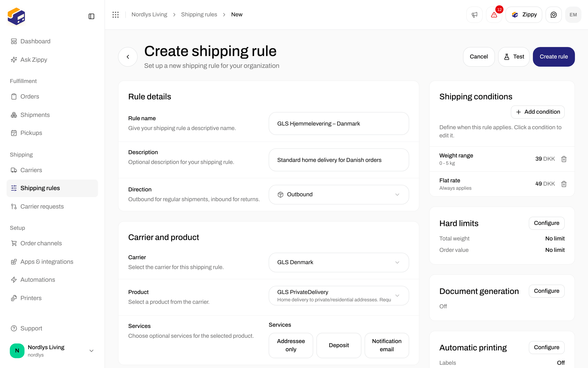Collapse the sidebar panel icon
This screenshot has width=588, height=368.
[91, 16]
